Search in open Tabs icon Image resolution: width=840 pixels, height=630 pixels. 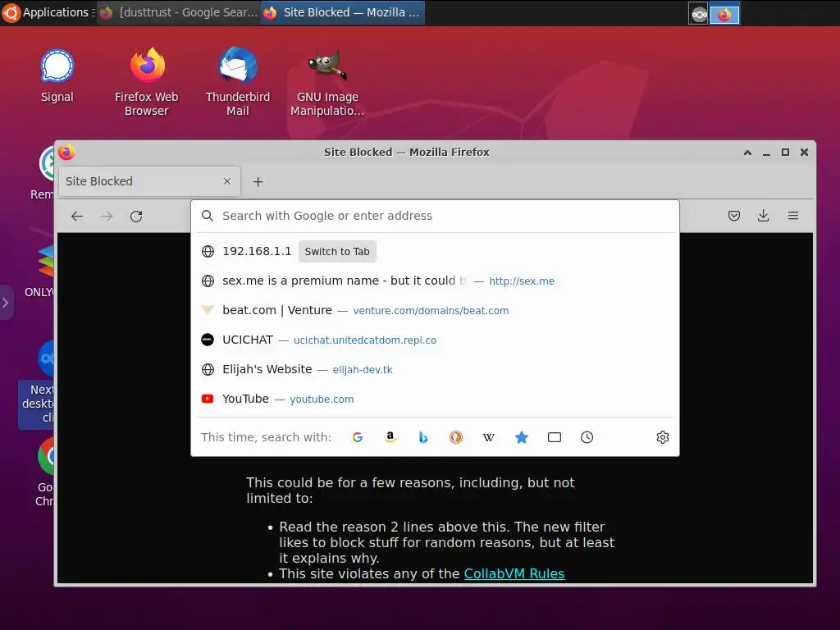tap(555, 437)
